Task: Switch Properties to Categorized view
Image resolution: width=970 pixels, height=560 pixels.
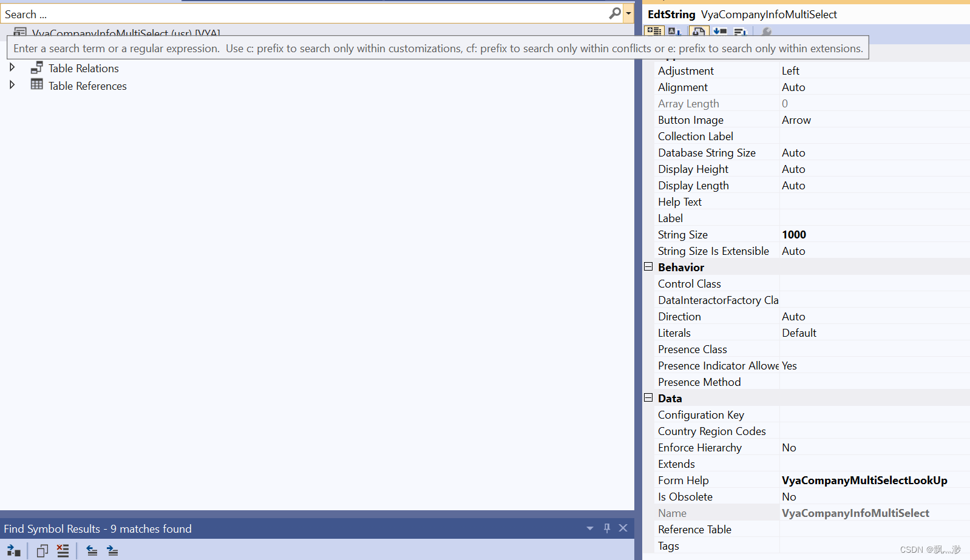Action: click(654, 30)
